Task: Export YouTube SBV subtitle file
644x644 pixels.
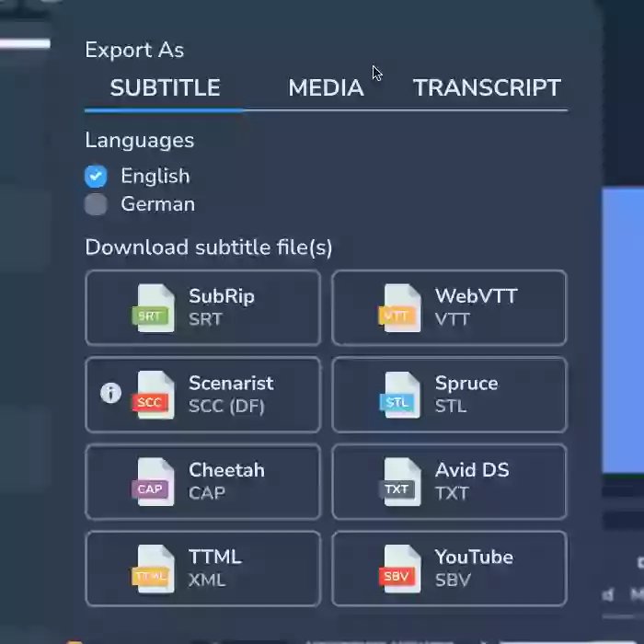Action: (x=449, y=569)
